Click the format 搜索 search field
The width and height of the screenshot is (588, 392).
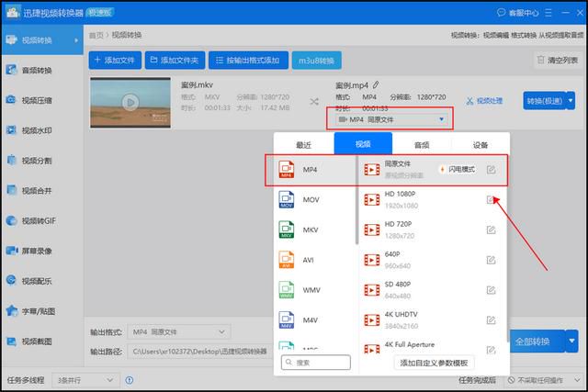(x=316, y=363)
